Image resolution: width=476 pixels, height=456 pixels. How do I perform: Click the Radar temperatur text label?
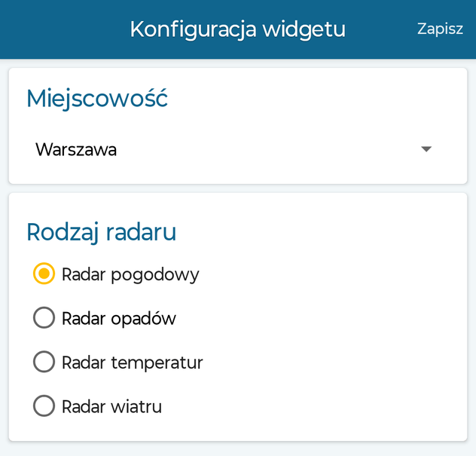(x=133, y=363)
